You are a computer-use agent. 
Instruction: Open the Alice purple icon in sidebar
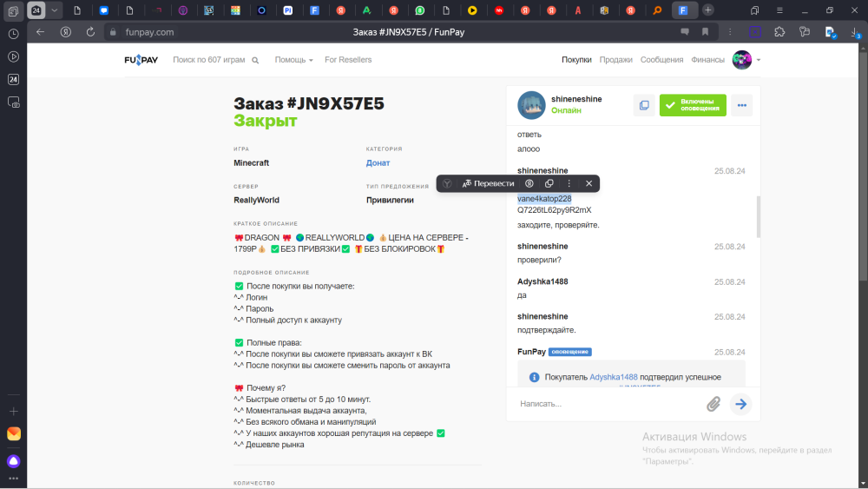(x=13, y=461)
